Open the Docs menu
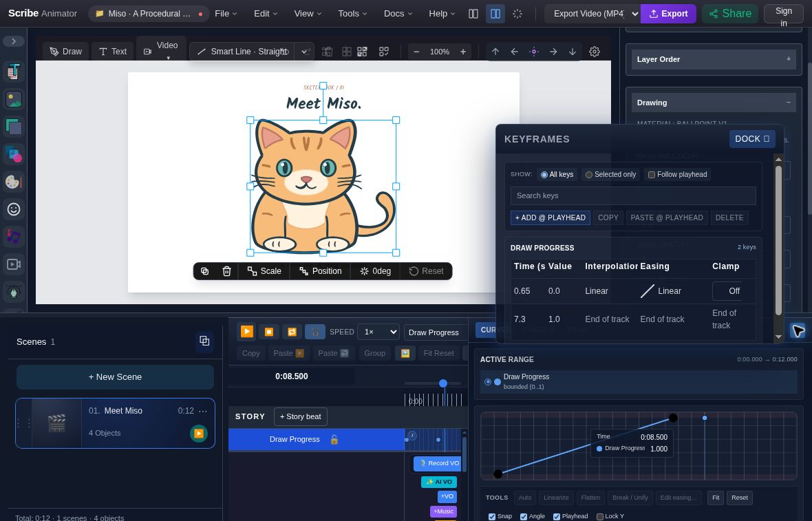 [398, 14]
